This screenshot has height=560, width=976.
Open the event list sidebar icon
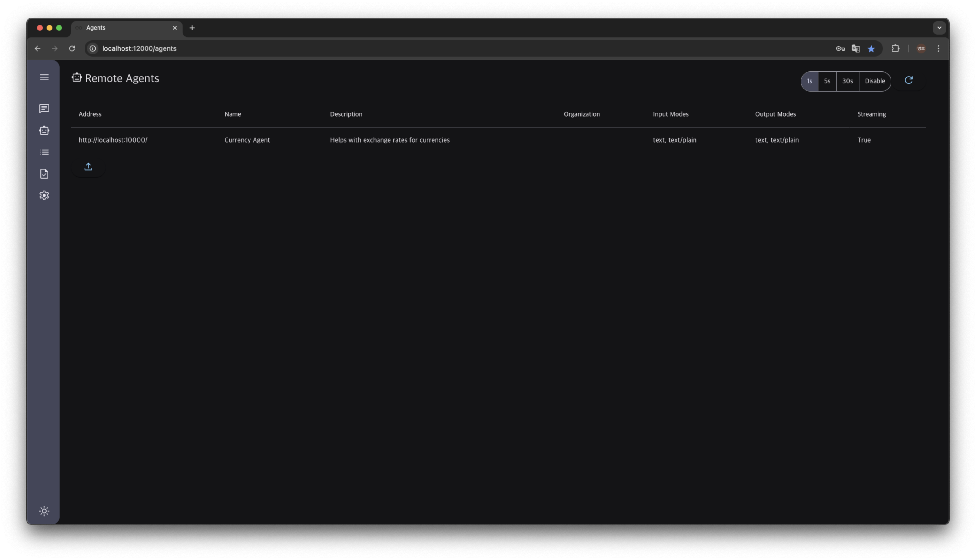coord(44,152)
